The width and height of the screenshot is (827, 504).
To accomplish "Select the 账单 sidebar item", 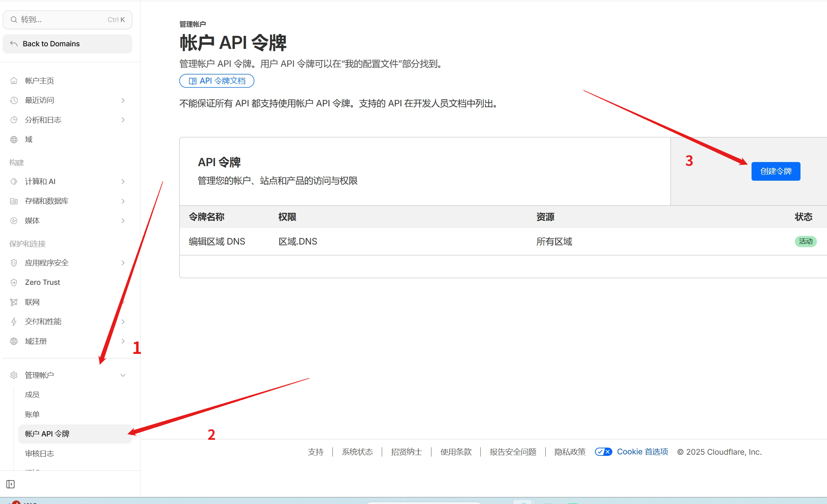I will [32, 414].
